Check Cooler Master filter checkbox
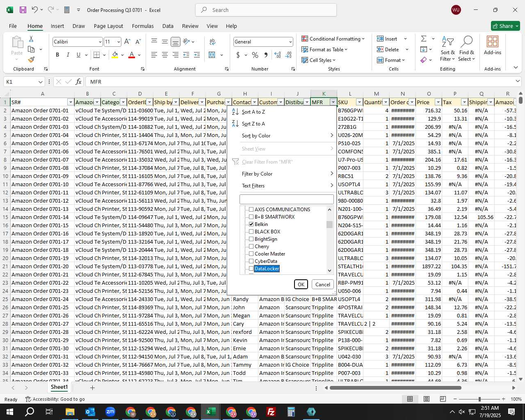This screenshot has width=525, height=420. pyautogui.click(x=251, y=253)
